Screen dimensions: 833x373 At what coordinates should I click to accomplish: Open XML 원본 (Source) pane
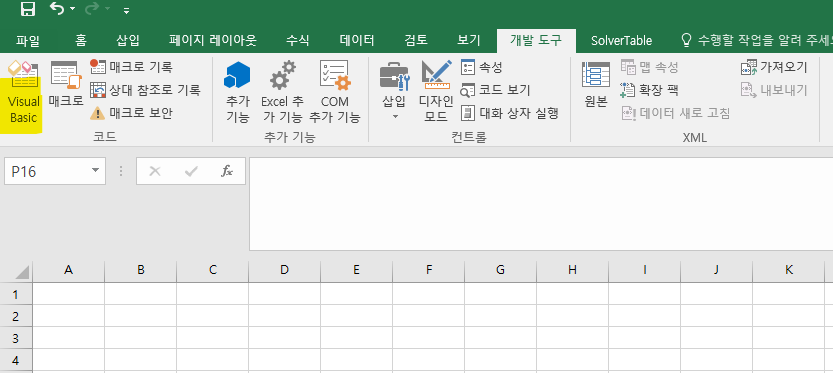coord(596,85)
